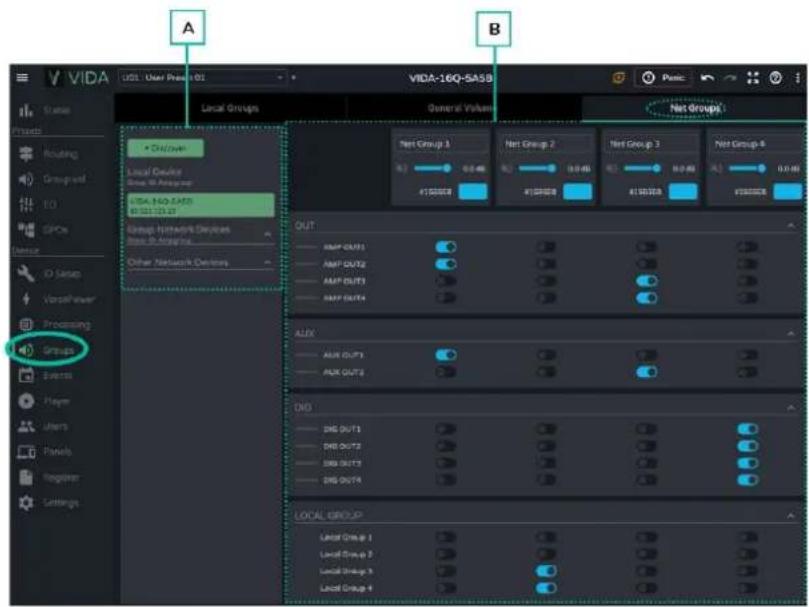The image size is (809, 607).
Task: Select Groups in the sidebar
Action: point(46,350)
